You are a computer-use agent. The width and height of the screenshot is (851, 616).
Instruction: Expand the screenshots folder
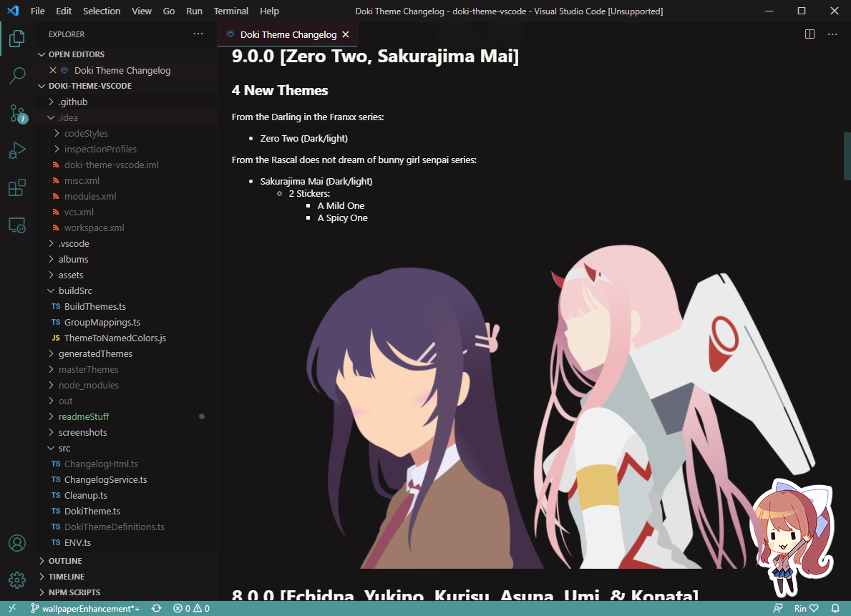125,432
